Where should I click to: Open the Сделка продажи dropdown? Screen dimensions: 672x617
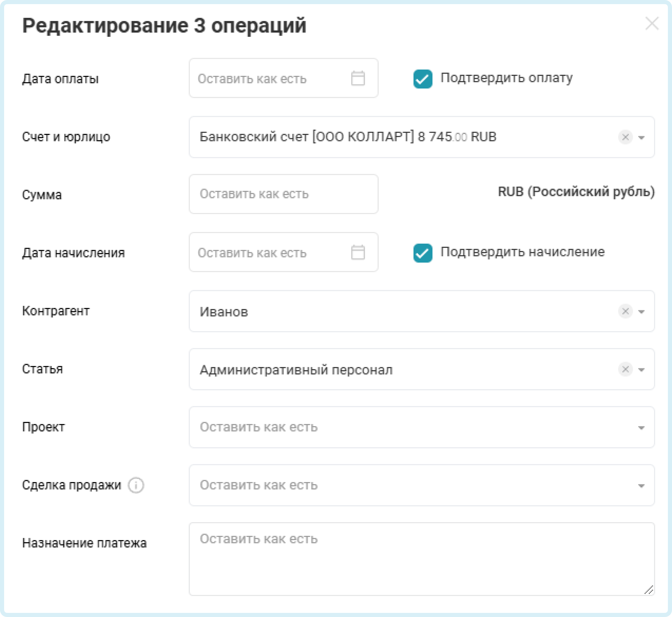click(421, 485)
